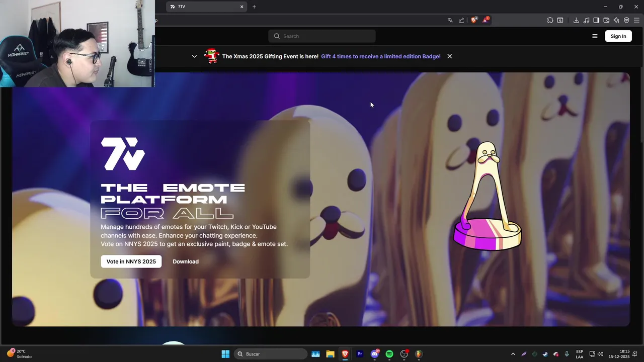Click the ESP LAA language indicator
Image resolution: width=644 pixels, height=362 pixels.
pos(580,354)
